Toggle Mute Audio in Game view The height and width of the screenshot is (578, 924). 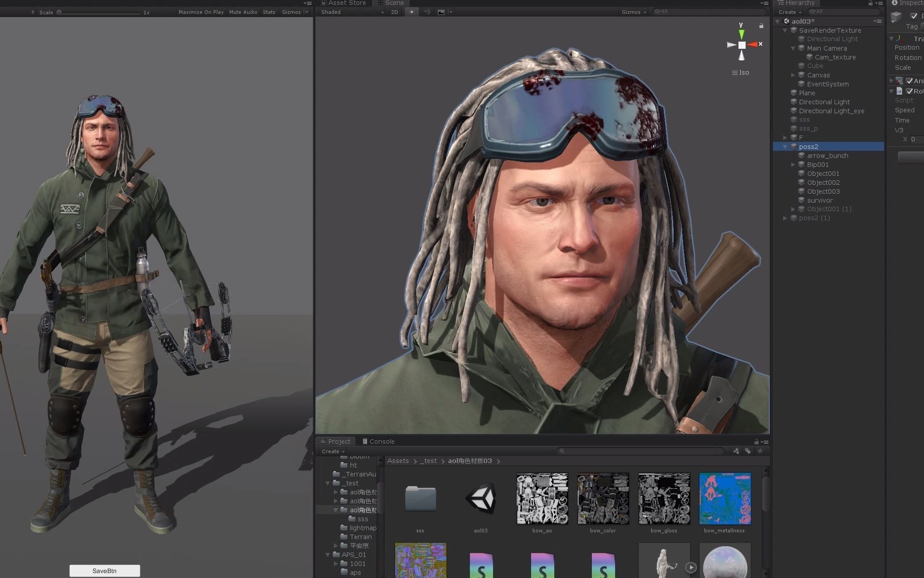click(243, 12)
